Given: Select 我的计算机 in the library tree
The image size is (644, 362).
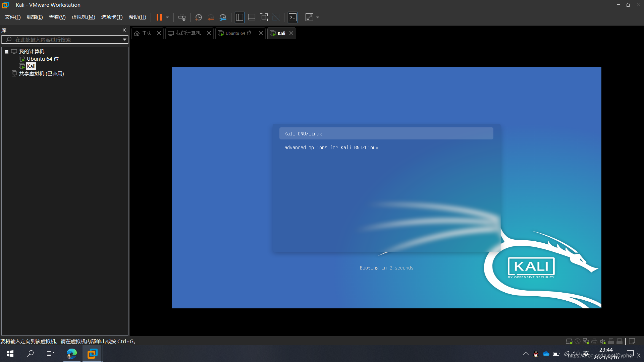Looking at the screenshot, I should coord(32,51).
